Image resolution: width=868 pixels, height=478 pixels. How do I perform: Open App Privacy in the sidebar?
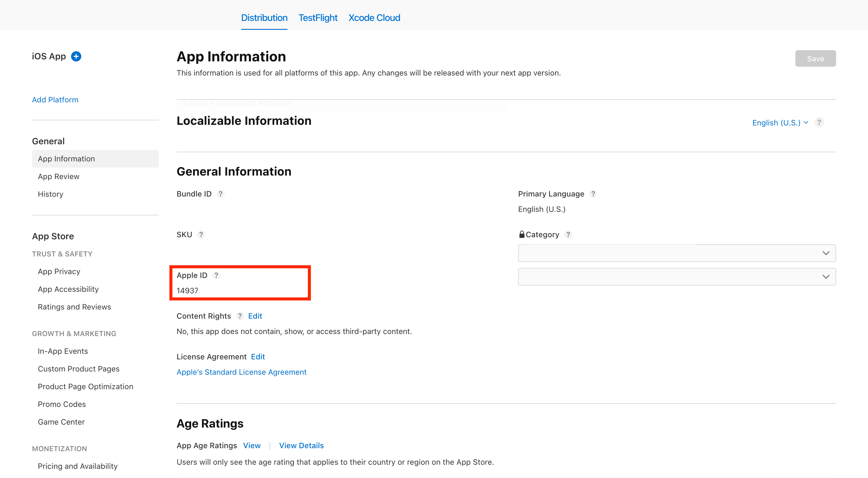[x=59, y=272]
